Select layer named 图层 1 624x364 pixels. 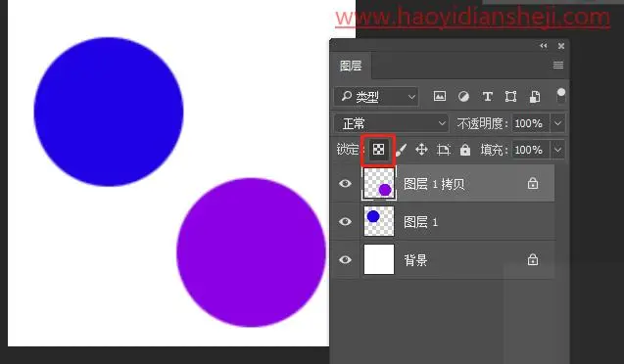tap(420, 222)
